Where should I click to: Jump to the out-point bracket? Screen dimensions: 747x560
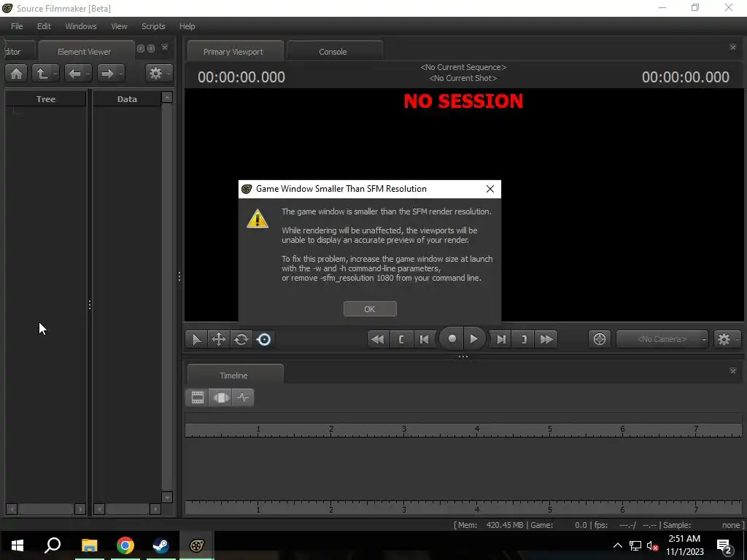click(x=524, y=340)
